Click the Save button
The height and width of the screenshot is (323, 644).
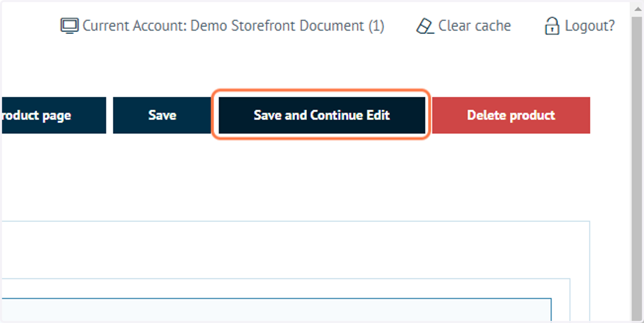click(162, 115)
